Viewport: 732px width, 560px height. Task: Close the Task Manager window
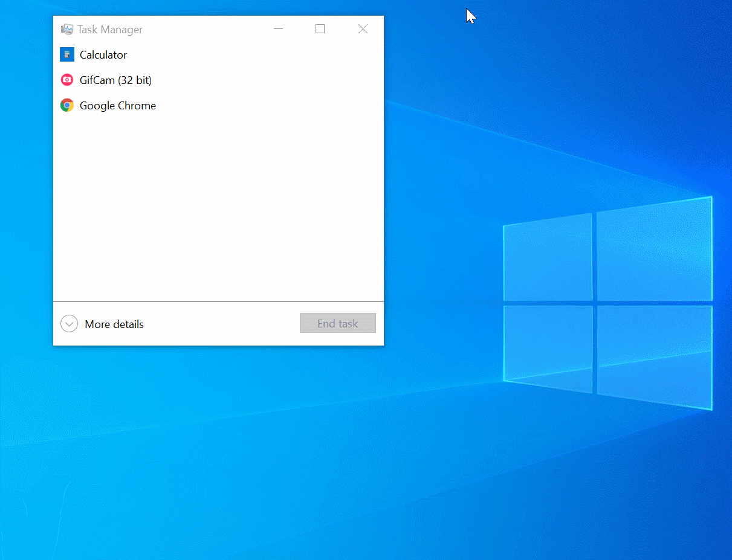363,29
